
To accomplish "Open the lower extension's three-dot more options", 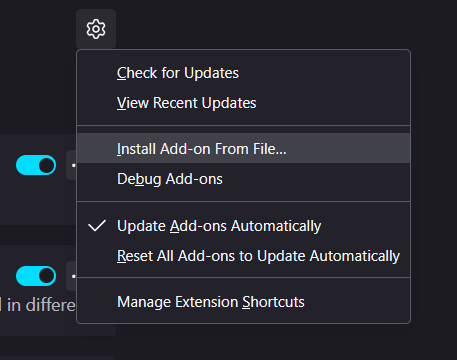I will (72, 276).
